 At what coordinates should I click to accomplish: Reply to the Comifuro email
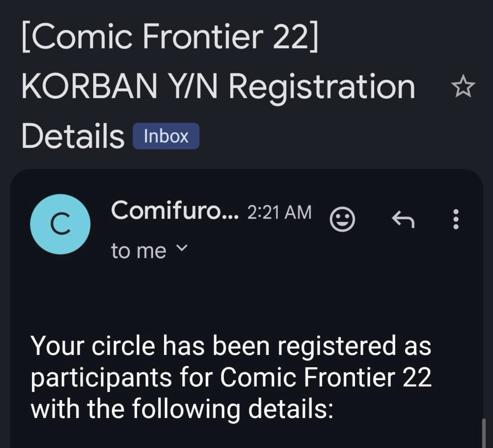403,219
